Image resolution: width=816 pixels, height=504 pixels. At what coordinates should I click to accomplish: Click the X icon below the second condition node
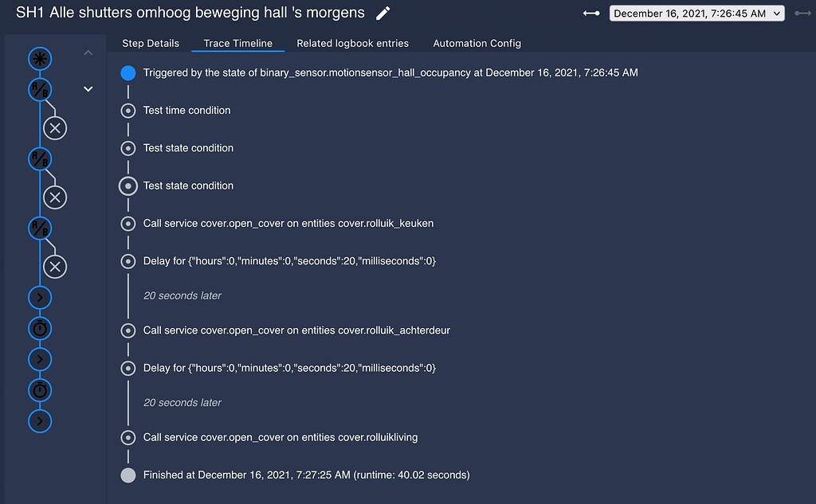pyautogui.click(x=54, y=197)
